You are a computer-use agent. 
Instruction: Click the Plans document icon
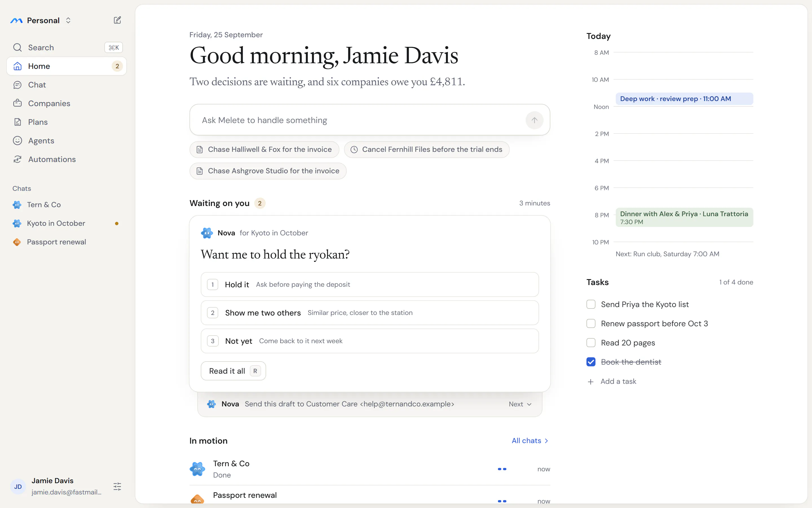point(17,122)
